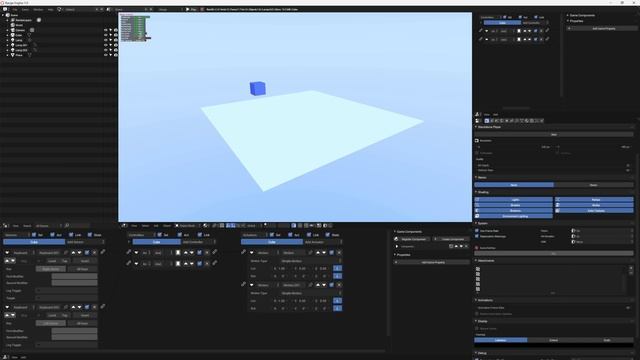The width and height of the screenshot is (640, 360).
Task: Toggle the Actuators State checkbox
Action: pos(328,235)
